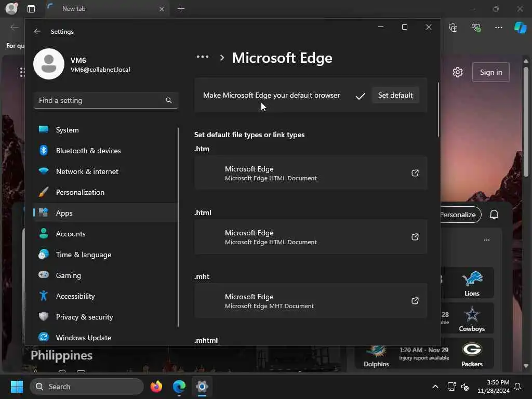Screen dimensions: 532x399
Task: Open Edge page settings gear icon
Action: [458, 72]
